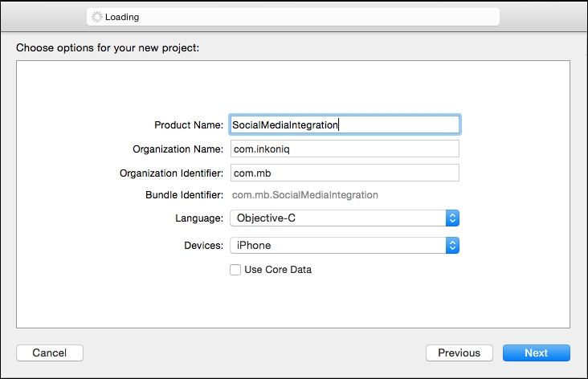Select the Organization Identifier input box
Screen dimensions: 588x379
(344, 173)
